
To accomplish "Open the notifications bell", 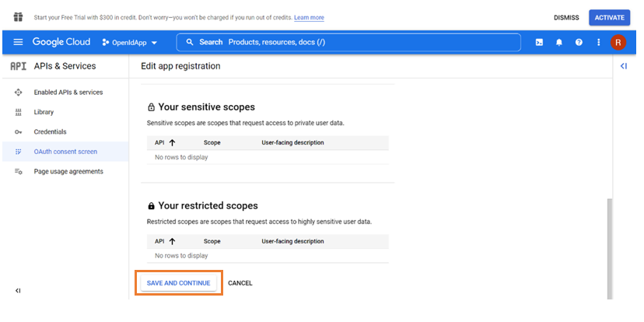I will (558, 42).
